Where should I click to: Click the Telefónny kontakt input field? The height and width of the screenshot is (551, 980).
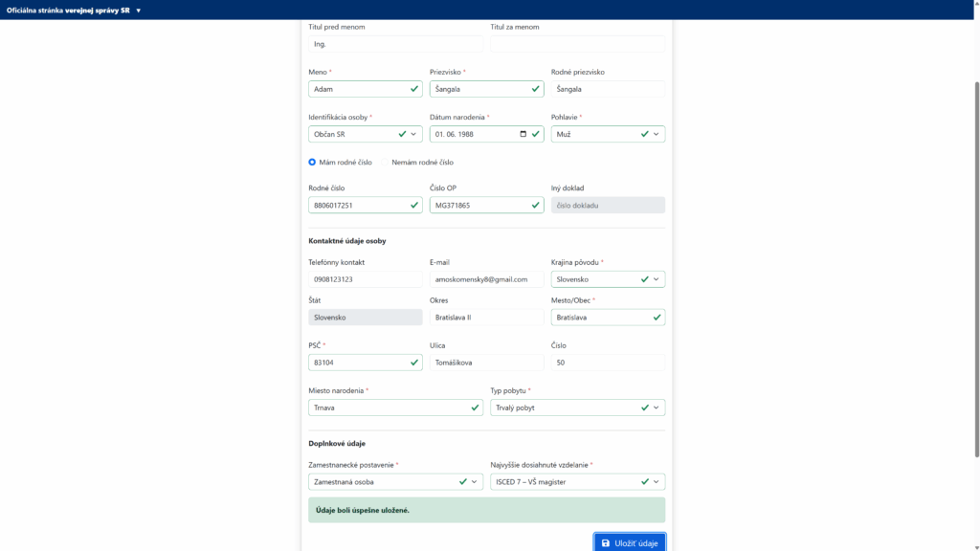tap(365, 279)
